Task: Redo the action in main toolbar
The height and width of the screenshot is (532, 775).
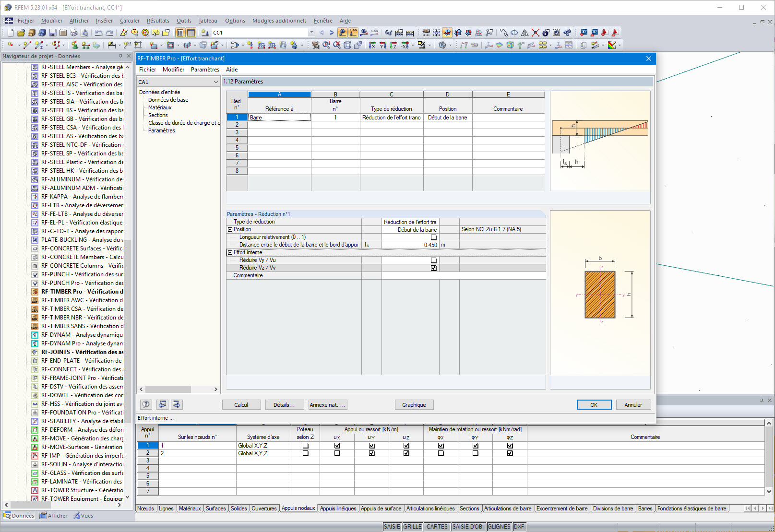Action: coord(109,33)
